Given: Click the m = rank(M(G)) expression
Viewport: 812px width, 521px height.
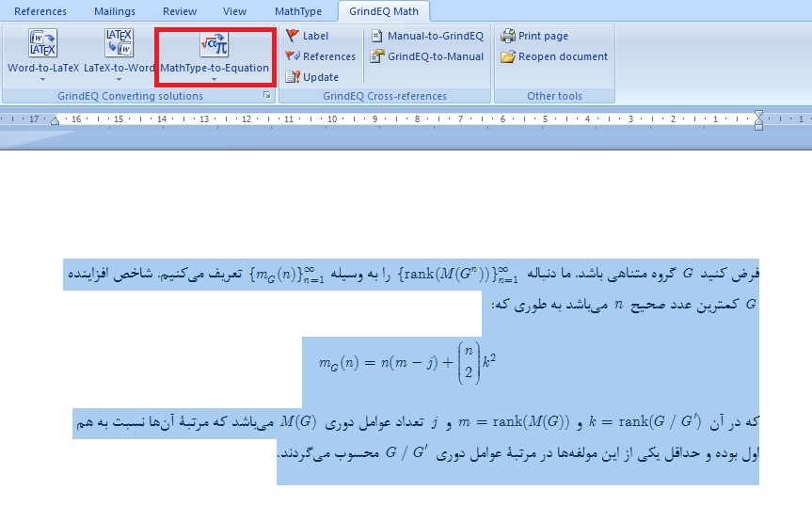Looking at the screenshot, I should click(x=514, y=422).
